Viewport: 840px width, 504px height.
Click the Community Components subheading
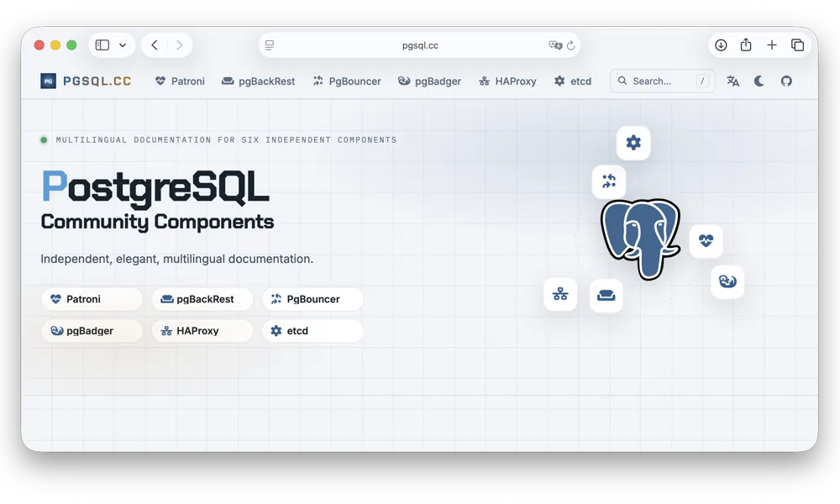coord(158,222)
